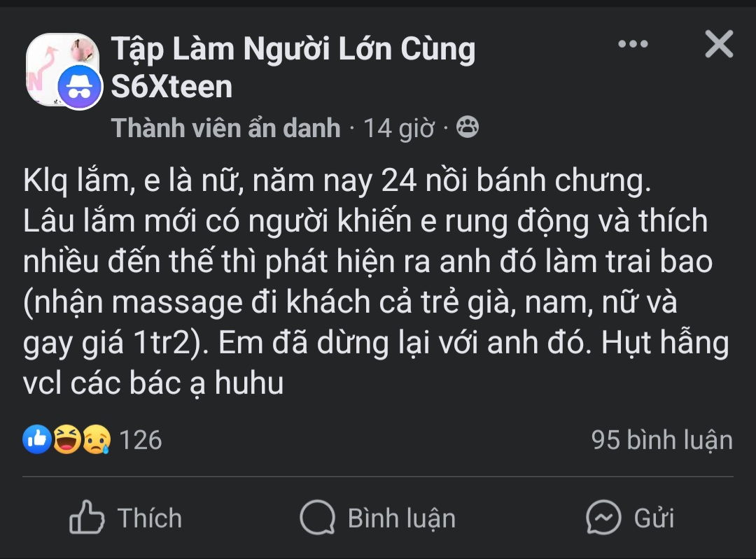Viewport: 756px width, 559px height.
Task: Open the "14 giờ" post timestamp
Action: click(398, 129)
